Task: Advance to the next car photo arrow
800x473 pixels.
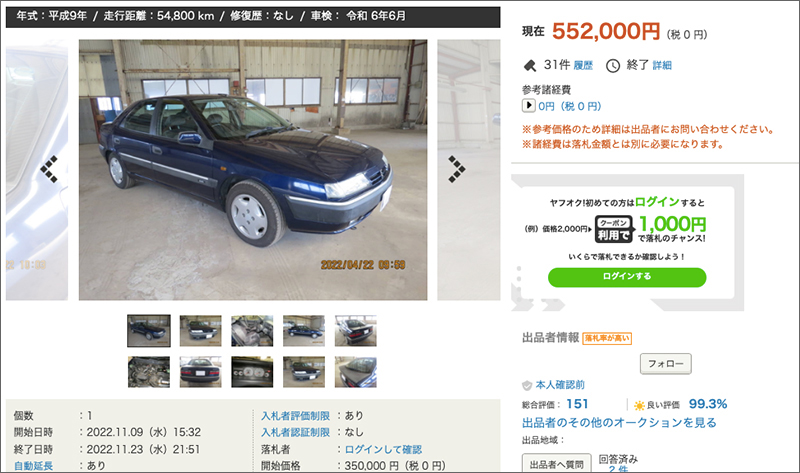Action: pyautogui.click(x=457, y=169)
